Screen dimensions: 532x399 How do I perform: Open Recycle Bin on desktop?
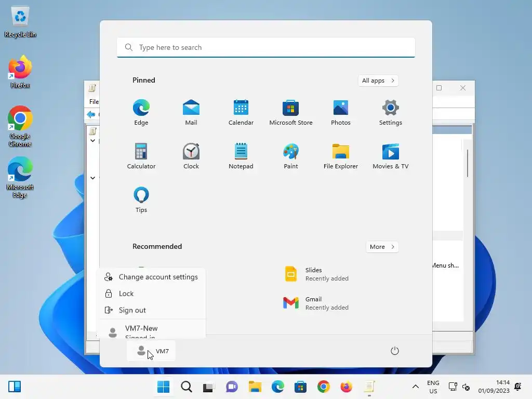(x=20, y=22)
